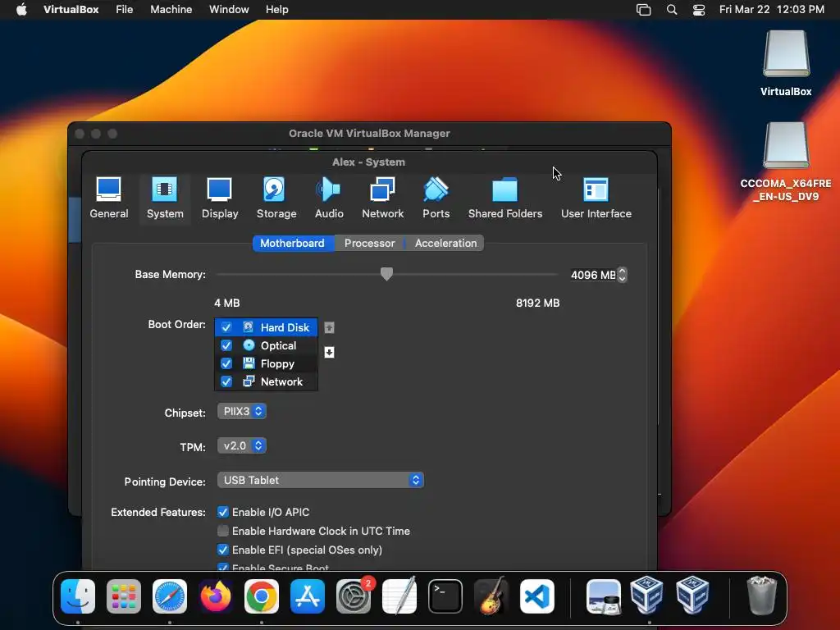This screenshot has width=840, height=630.
Task: Open the File menu
Action: tap(125, 10)
